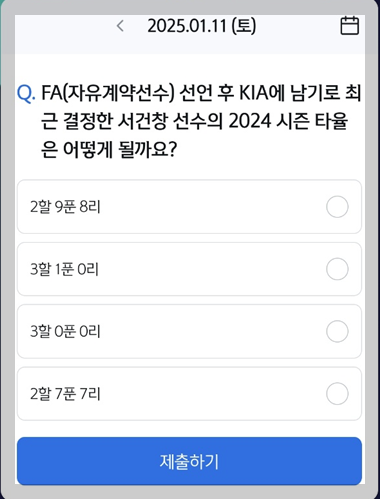Image resolution: width=380 pixels, height=499 pixels.
Task: Choose the 2할 7푼 7리 answer text
Action: [x=65, y=394]
